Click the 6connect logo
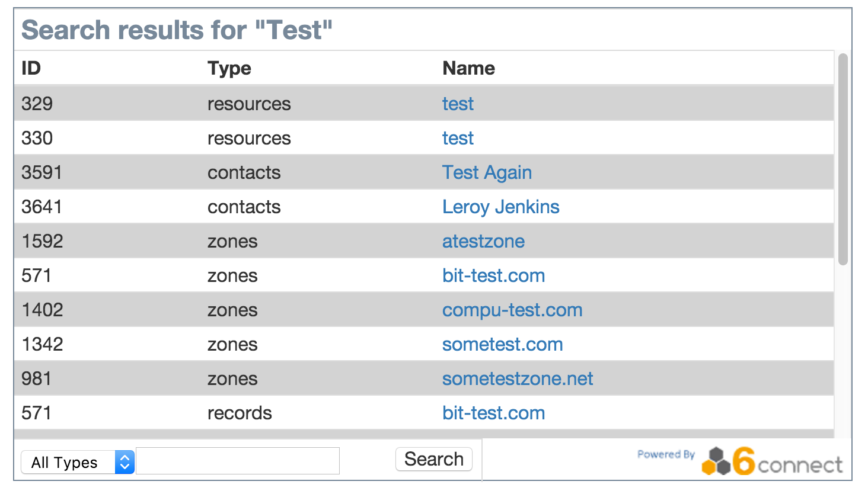The height and width of the screenshot is (494, 868). coord(772,462)
